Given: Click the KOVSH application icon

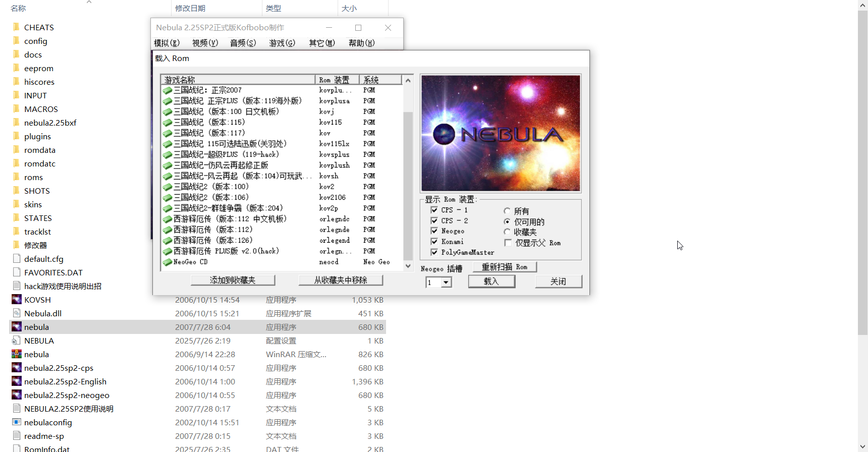Looking at the screenshot, I should (x=17, y=300).
